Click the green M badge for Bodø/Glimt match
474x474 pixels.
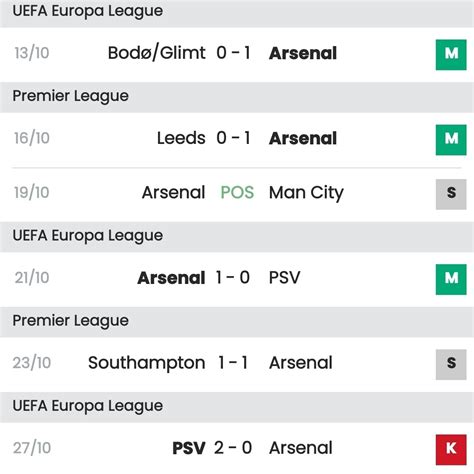pyautogui.click(x=451, y=55)
